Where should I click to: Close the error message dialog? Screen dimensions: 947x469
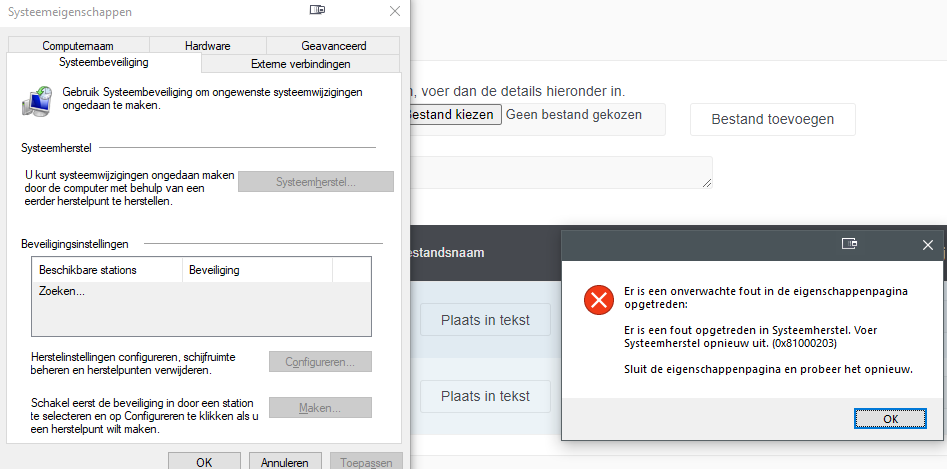click(928, 244)
